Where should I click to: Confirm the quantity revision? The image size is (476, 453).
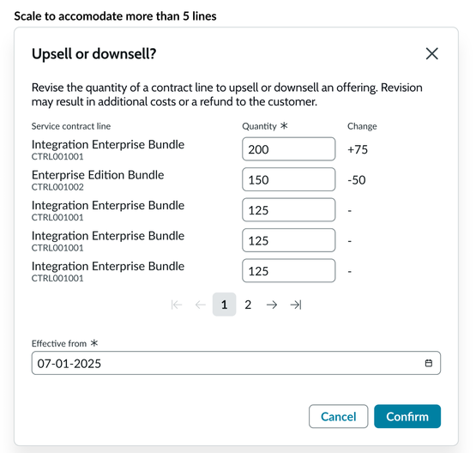click(x=407, y=416)
